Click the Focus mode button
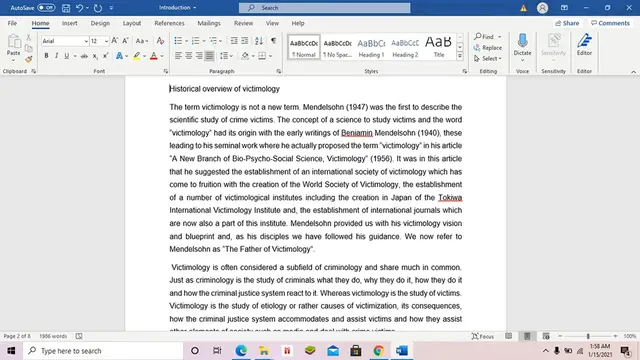This screenshot has height=360, width=640. click(482, 336)
